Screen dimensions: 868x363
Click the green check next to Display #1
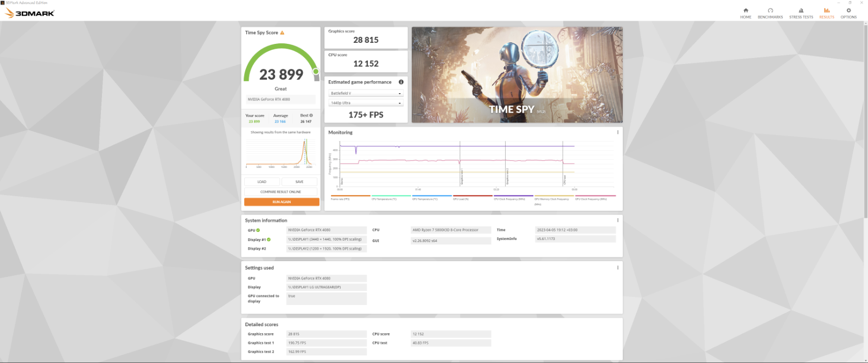coord(269,239)
